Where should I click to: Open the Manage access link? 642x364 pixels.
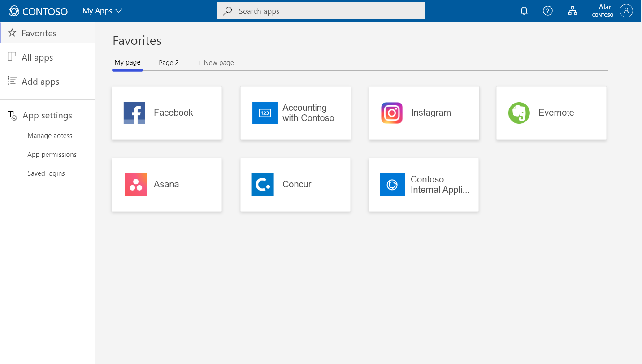tap(50, 136)
